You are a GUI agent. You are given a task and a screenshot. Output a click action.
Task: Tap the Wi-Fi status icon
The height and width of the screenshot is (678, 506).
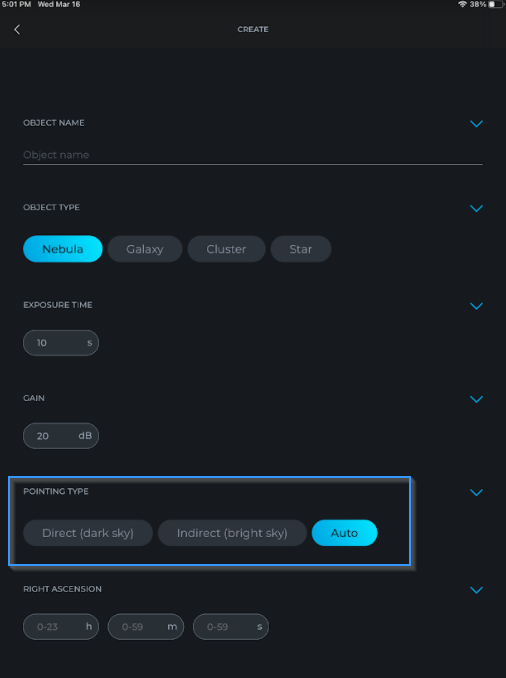(462, 4)
